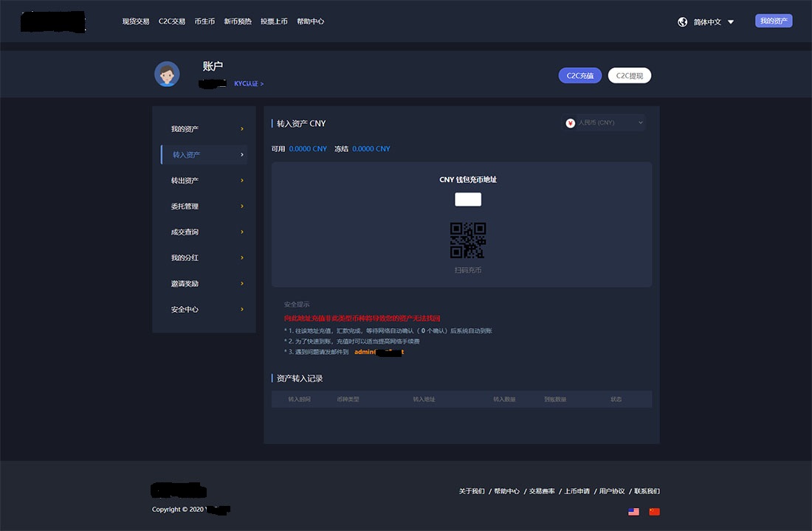Switch language with the China flag
Image resolution: width=812 pixels, height=531 pixels.
coord(654,511)
